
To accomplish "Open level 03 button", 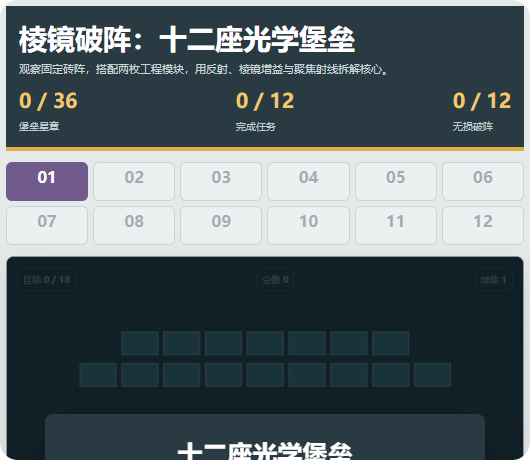I will click(x=221, y=181).
